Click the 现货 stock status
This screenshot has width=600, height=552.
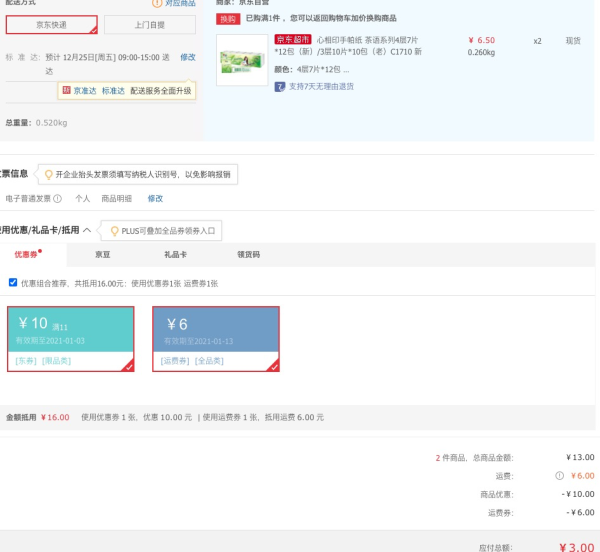tap(573, 41)
